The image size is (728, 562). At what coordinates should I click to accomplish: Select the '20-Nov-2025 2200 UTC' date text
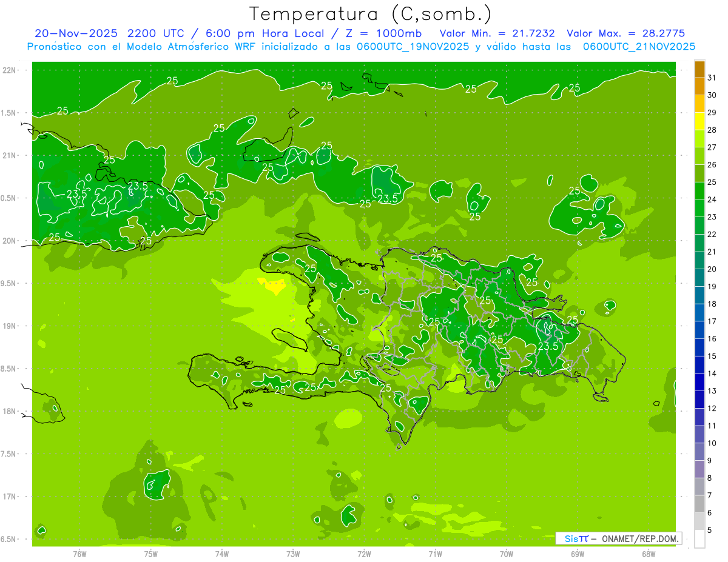pyautogui.click(x=108, y=33)
